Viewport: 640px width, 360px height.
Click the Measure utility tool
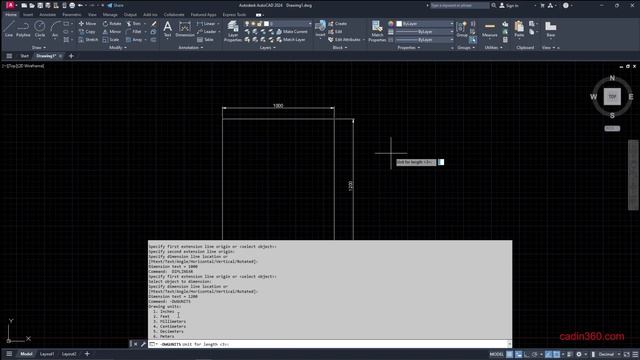(x=489, y=29)
